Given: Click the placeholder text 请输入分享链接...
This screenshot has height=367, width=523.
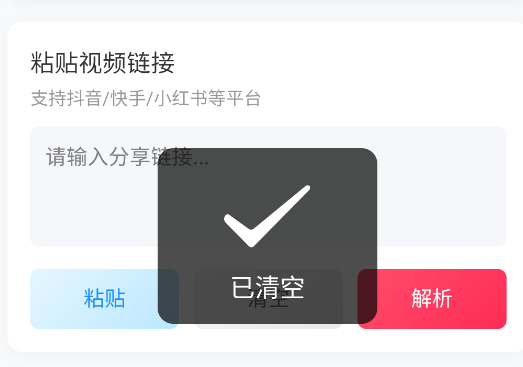Looking at the screenshot, I should point(127,157).
